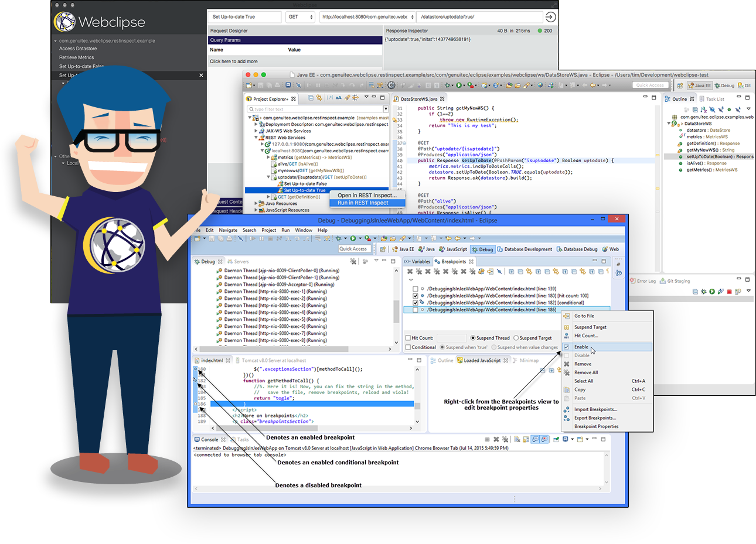Viewport: 756px width, 544px height.
Task: Collapse the DataStoreWS node in the Outline
Action: (669, 124)
